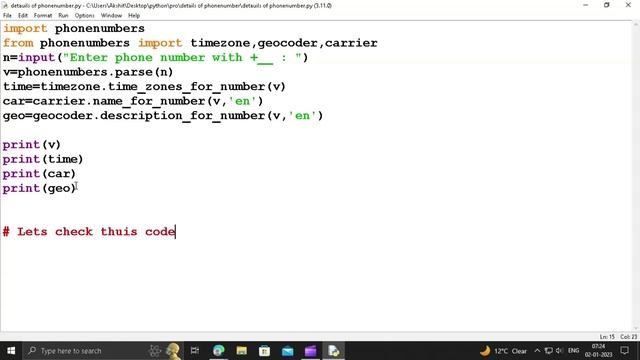This screenshot has width=640, height=360.
Task: Open Task View from the taskbar
Action: tap(195, 351)
